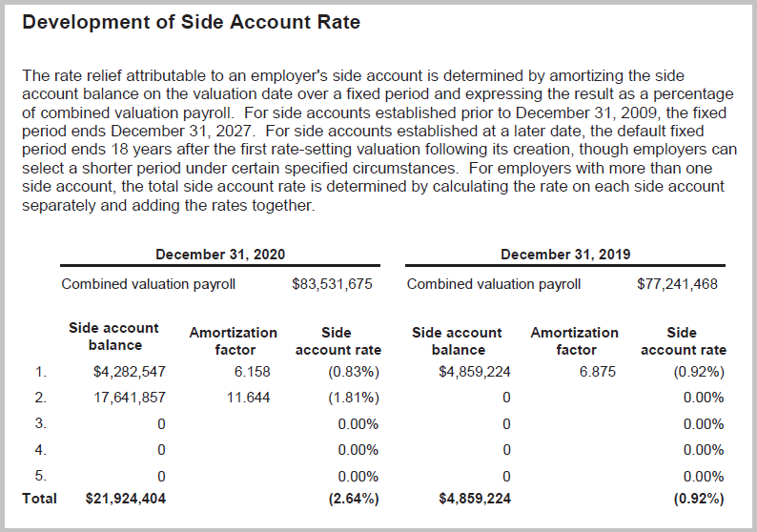Select the $77,241,468 combined valuation payroll value
The height and width of the screenshot is (532, 757).
677,284
